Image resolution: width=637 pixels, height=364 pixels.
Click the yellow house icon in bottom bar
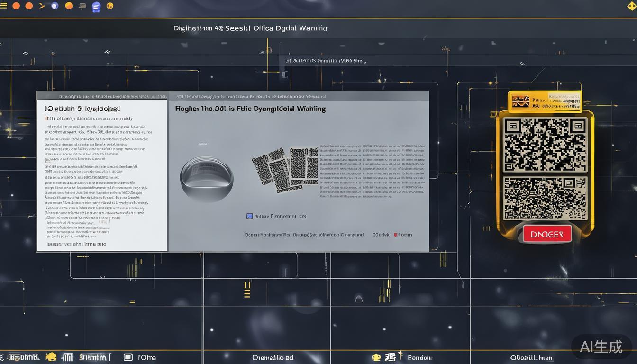pyautogui.click(x=51, y=357)
